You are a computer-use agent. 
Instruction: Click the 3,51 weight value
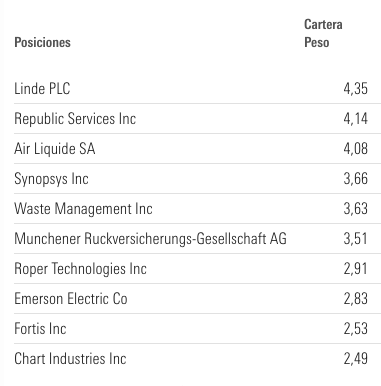point(356,239)
